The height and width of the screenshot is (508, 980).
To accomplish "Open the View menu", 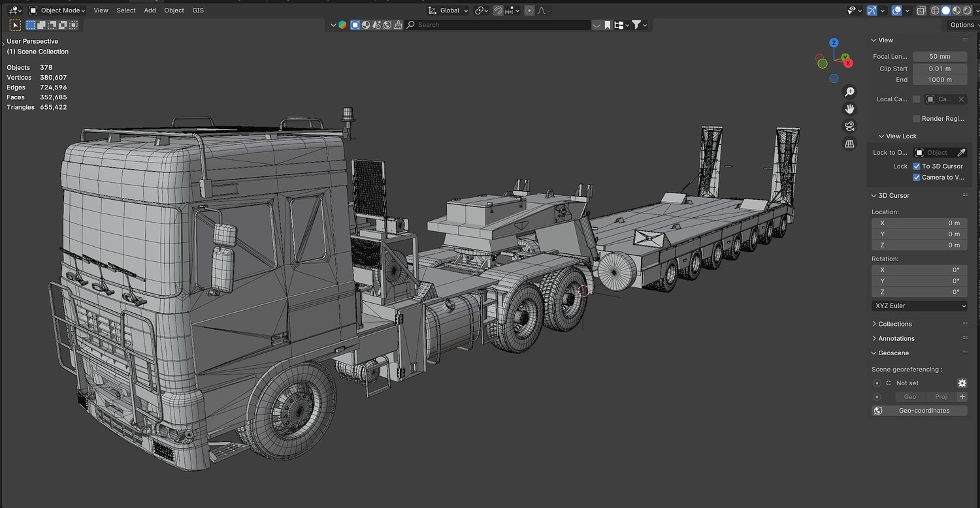I will coord(101,10).
